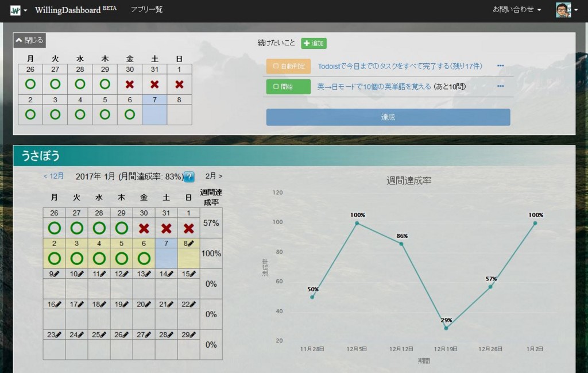
Task: Open the お問い合わせ dropdown
Action: click(517, 9)
